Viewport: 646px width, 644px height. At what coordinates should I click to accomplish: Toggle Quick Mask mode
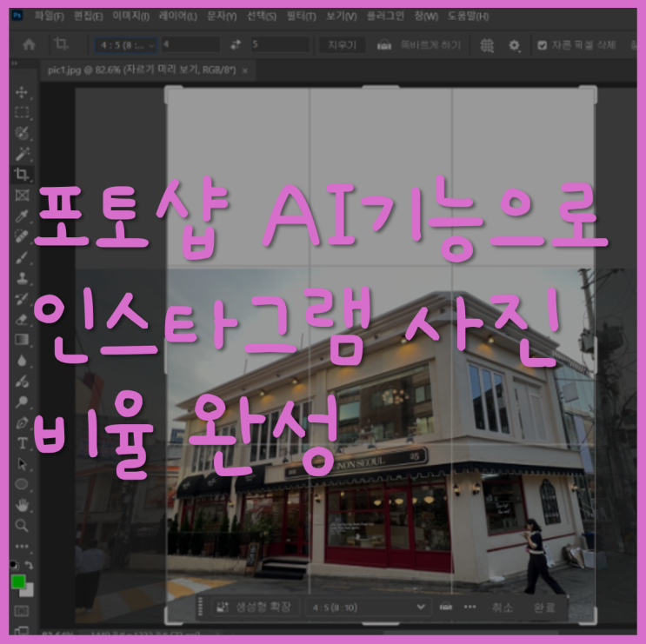click(22, 611)
